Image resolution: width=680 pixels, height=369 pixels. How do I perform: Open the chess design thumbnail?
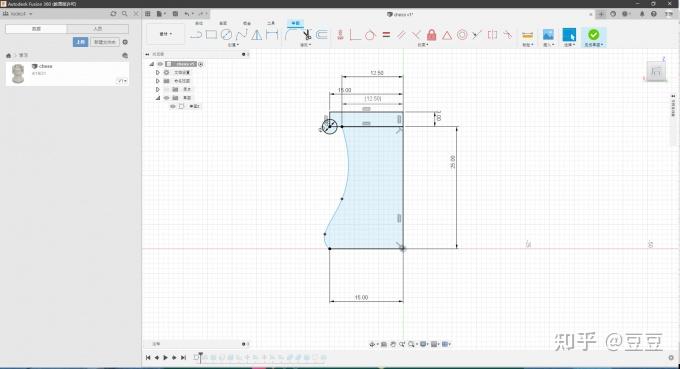[x=18, y=73]
